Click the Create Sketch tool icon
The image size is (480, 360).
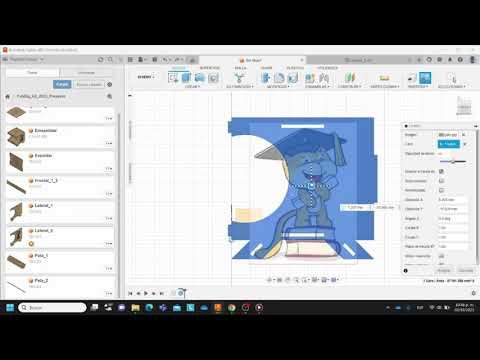click(173, 78)
